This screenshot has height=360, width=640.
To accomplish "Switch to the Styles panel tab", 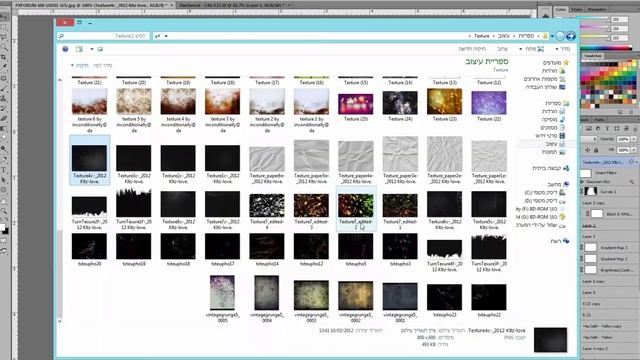I will [x=577, y=9].
